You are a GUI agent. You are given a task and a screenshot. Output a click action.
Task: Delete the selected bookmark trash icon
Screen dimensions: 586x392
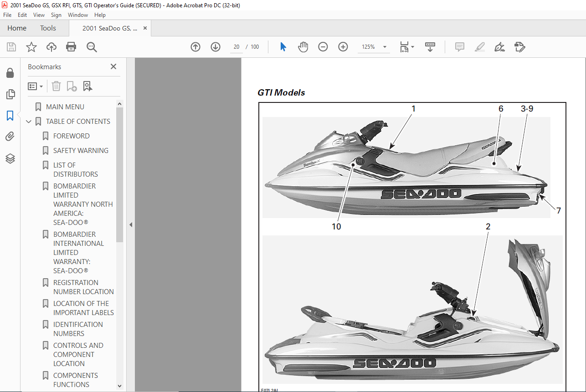click(56, 86)
